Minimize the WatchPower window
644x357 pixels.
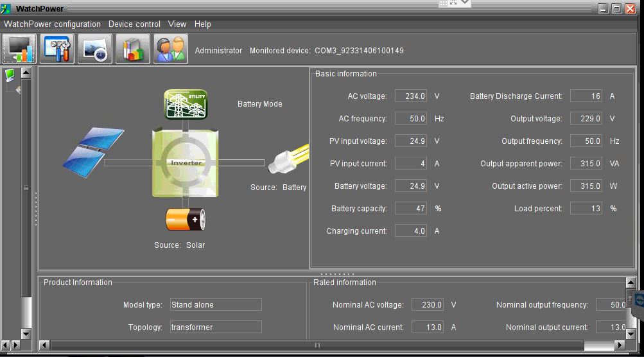pos(603,8)
